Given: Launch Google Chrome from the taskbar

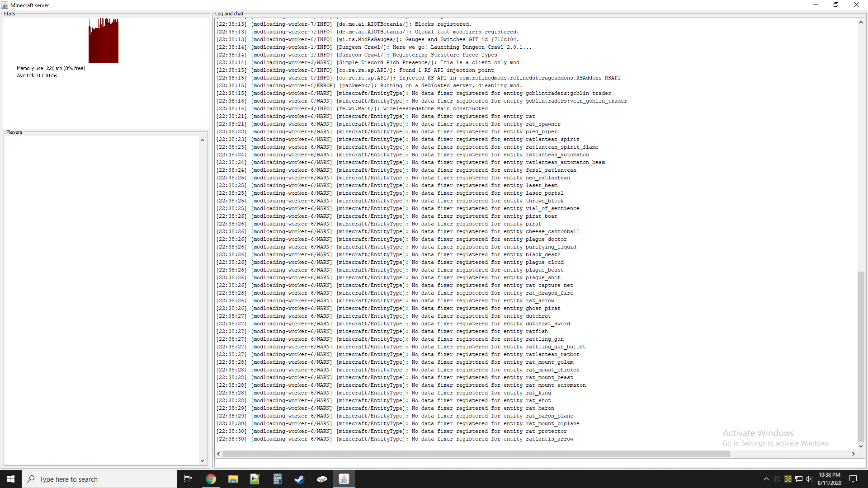Looking at the screenshot, I should click(x=211, y=479).
